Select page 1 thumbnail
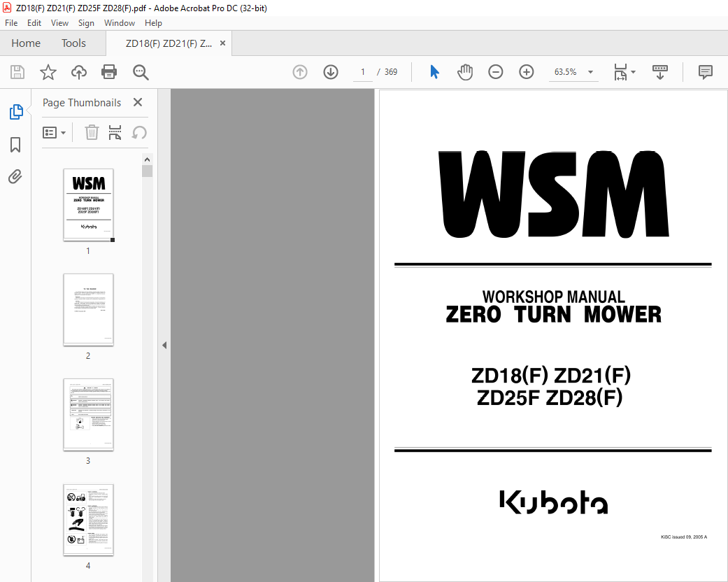 pos(88,205)
